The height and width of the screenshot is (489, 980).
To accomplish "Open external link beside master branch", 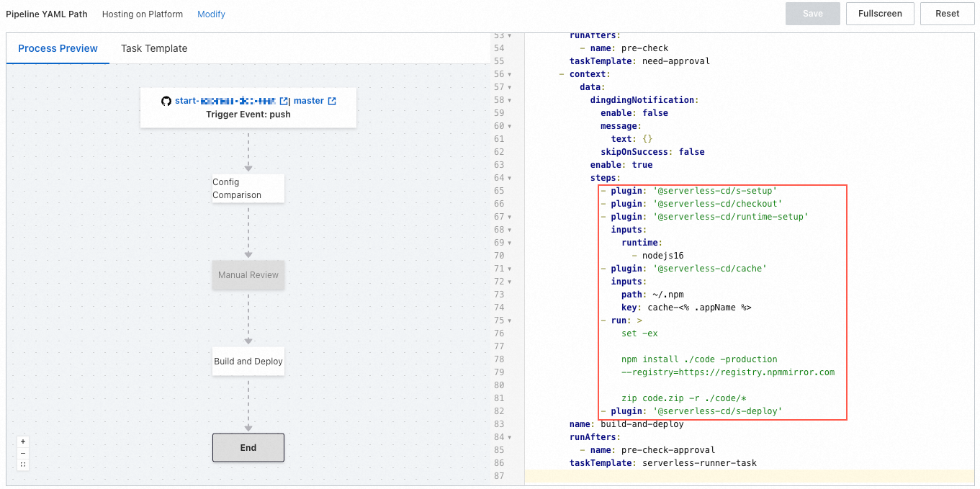I will (x=333, y=101).
